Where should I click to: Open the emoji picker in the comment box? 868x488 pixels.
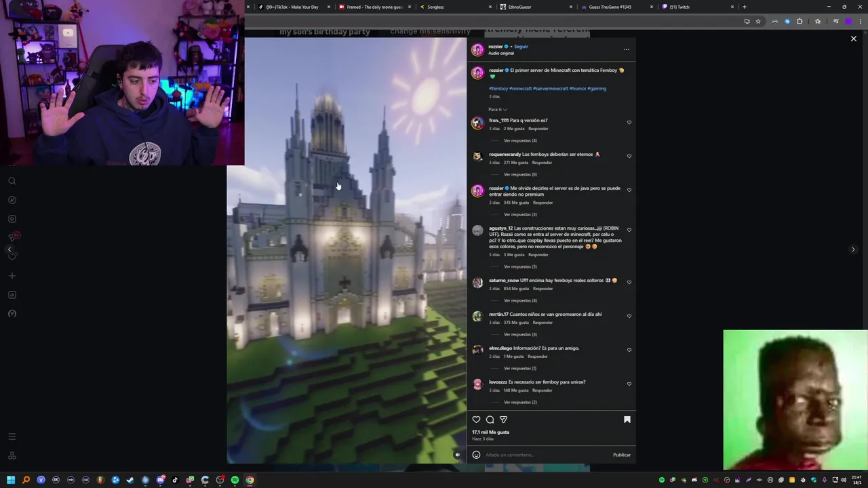[x=476, y=455]
